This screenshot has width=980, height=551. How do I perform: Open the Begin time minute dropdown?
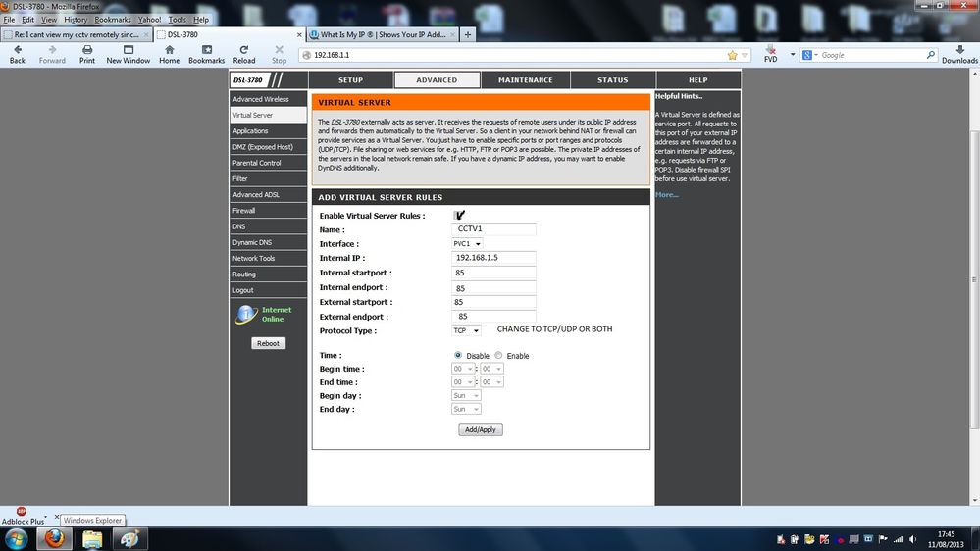point(491,369)
